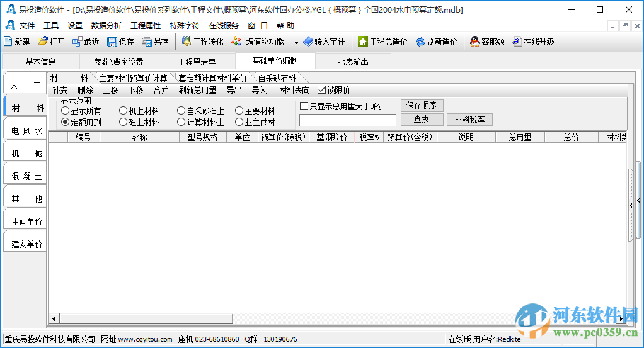Refresh cost with 刷新造价 icon
Viewport: 644px width, 348px height.
[420, 42]
